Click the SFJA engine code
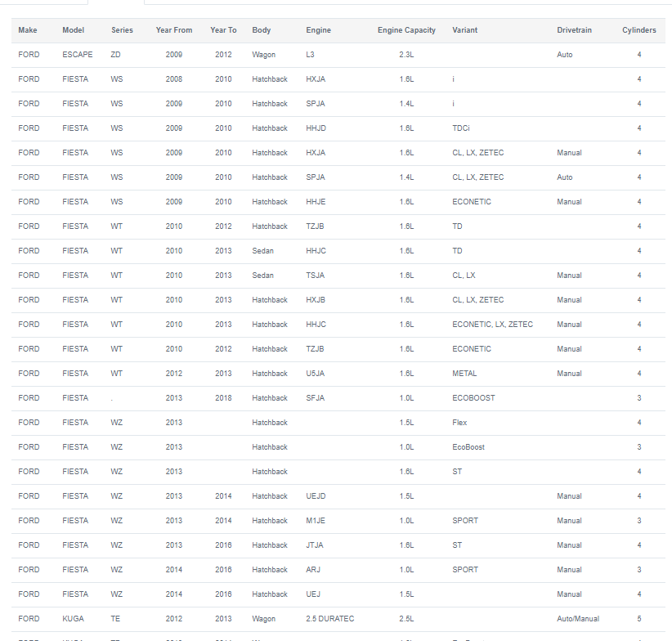Viewport: 672px width, 641px height. (315, 398)
